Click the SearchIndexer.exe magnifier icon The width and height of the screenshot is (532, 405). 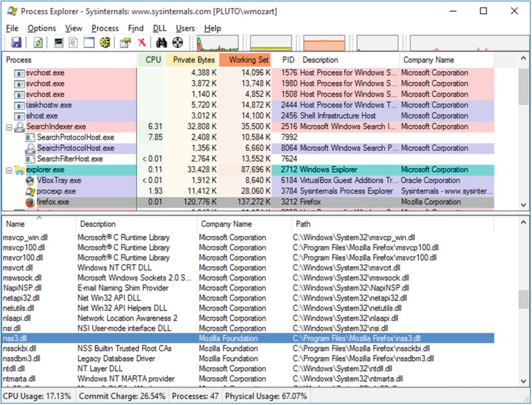(x=20, y=127)
